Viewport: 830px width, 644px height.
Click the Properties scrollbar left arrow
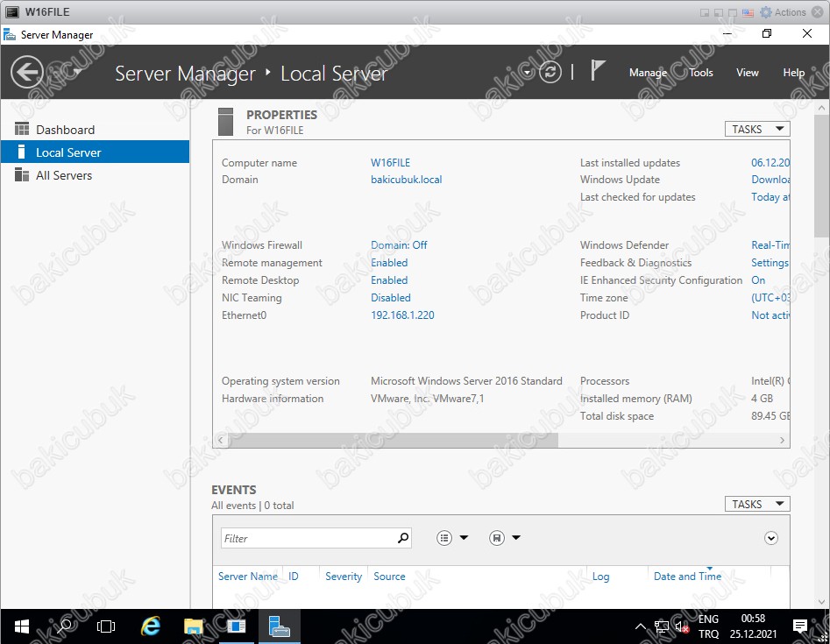pyautogui.click(x=221, y=440)
